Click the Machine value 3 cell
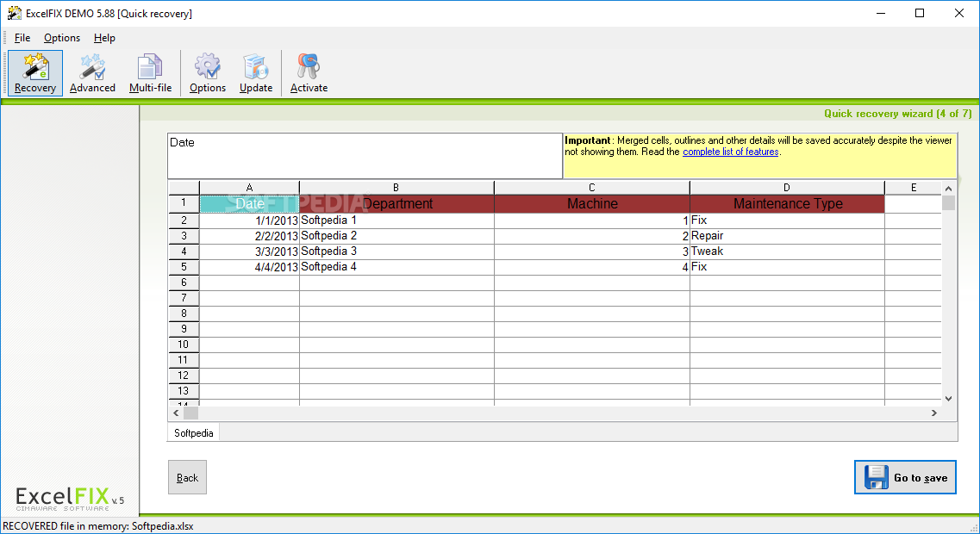980x534 pixels. pos(592,251)
